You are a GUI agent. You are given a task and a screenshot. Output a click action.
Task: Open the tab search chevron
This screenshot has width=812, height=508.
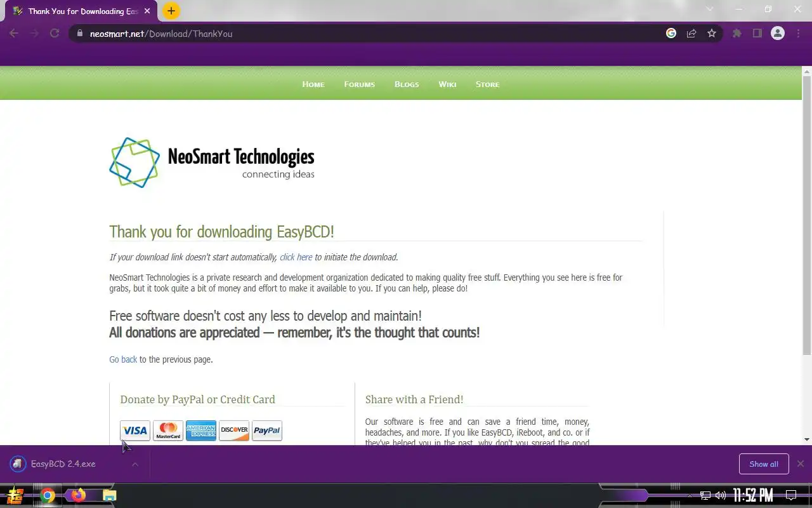[710, 10]
